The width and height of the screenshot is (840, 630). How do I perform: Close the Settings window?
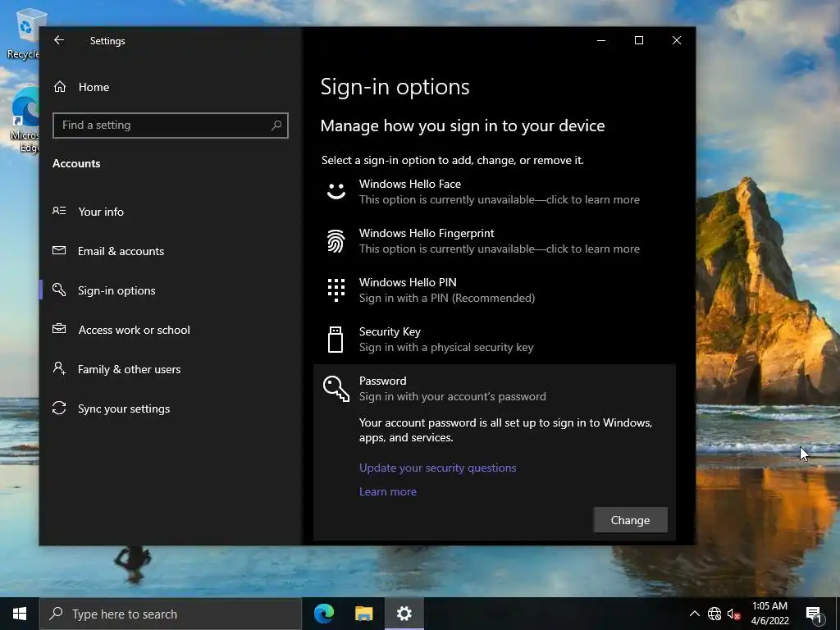[x=677, y=40]
